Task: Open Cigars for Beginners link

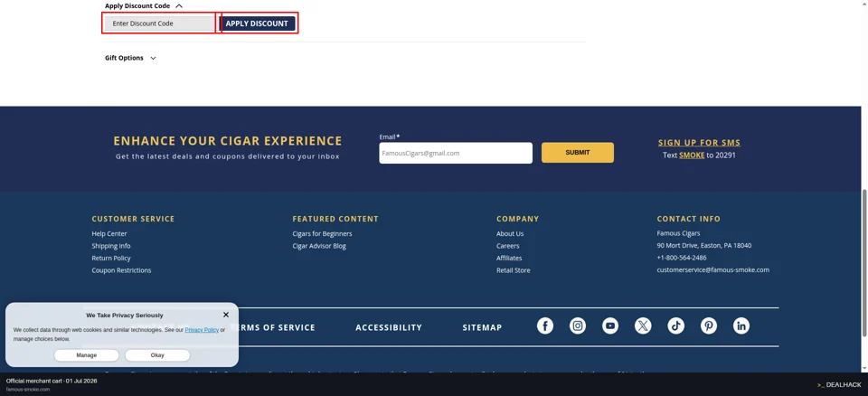Action: [322, 234]
